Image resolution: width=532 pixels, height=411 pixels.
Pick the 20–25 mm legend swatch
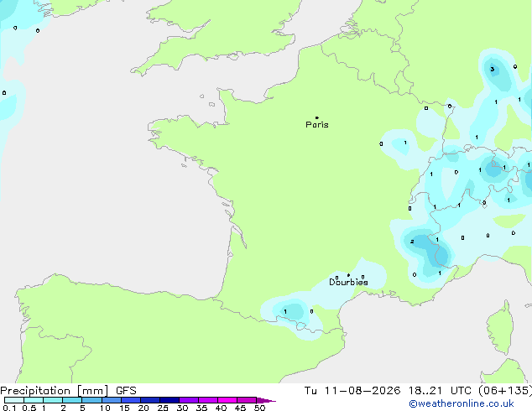tap(150, 400)
